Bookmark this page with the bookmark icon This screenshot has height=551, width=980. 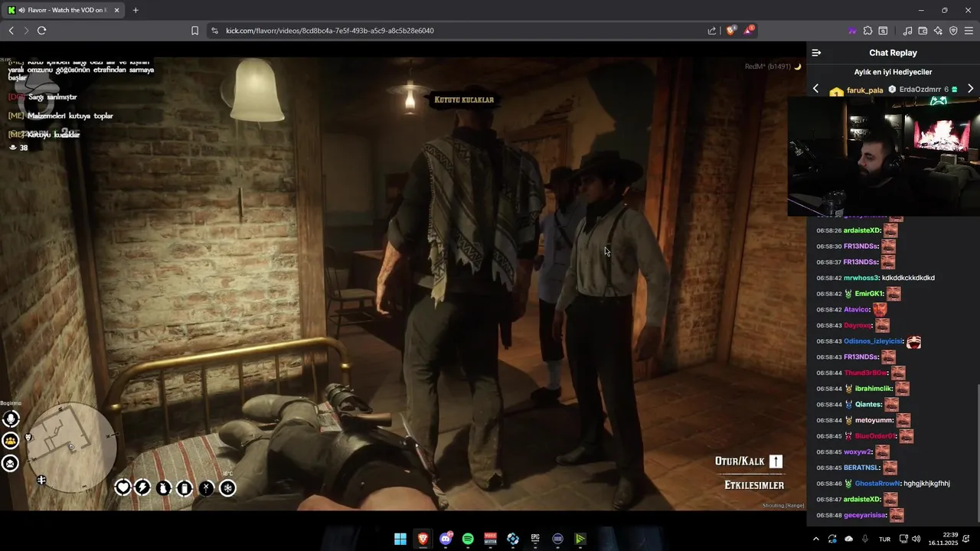(194, 31)
